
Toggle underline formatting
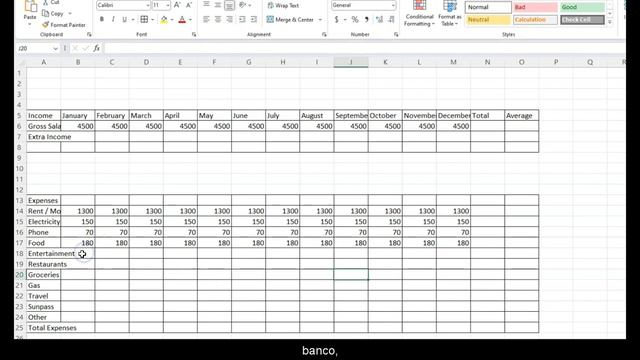click(124, 19)
